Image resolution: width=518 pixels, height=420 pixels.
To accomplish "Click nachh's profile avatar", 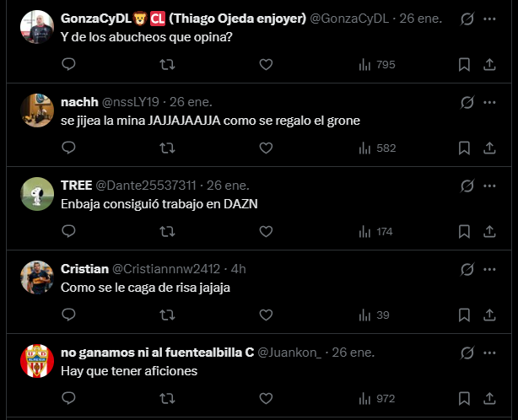I will tap(36, 110).
